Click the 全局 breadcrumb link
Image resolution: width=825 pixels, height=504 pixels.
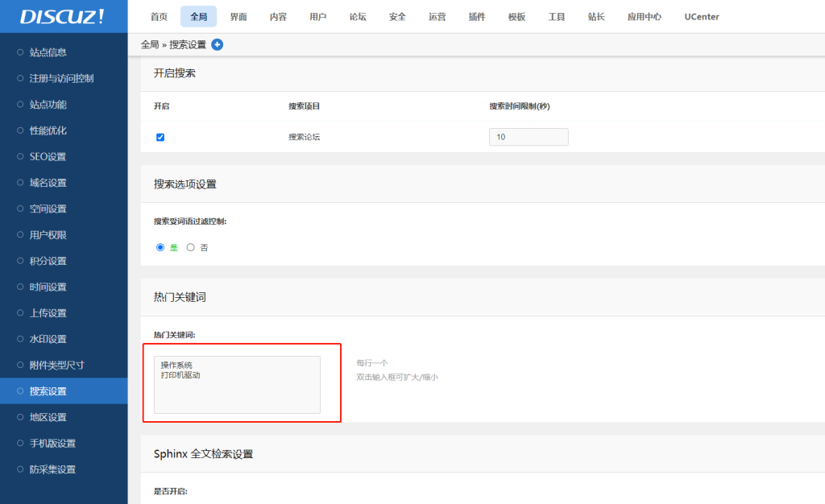tap(150, 45)
